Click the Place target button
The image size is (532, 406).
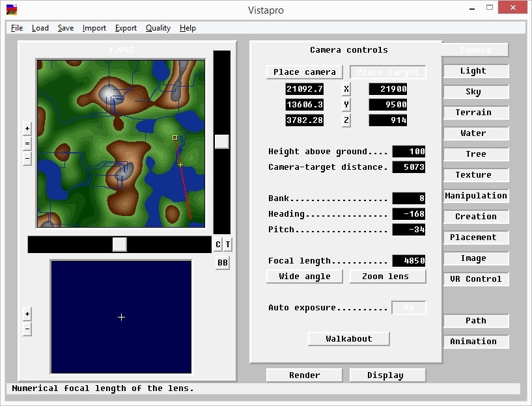click(388, 72)
